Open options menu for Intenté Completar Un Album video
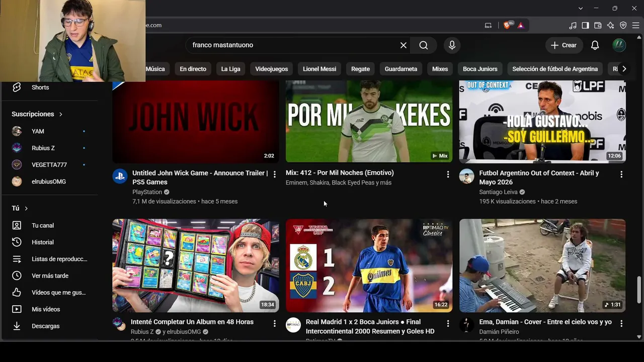The image size is (644, 362). coord(274,323)
